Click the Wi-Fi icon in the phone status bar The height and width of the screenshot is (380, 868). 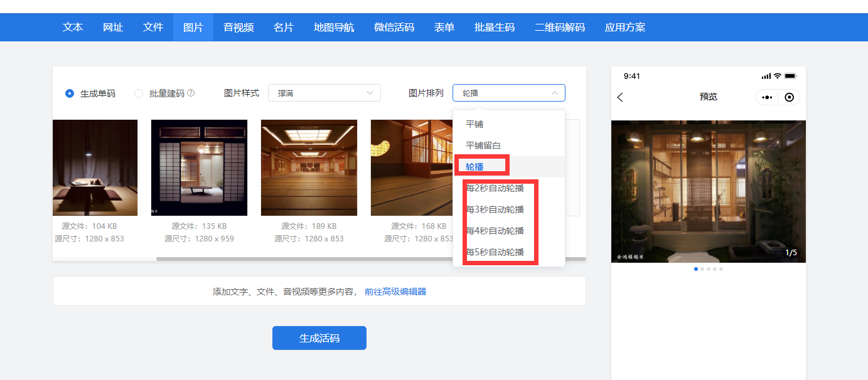pos(777,76)
